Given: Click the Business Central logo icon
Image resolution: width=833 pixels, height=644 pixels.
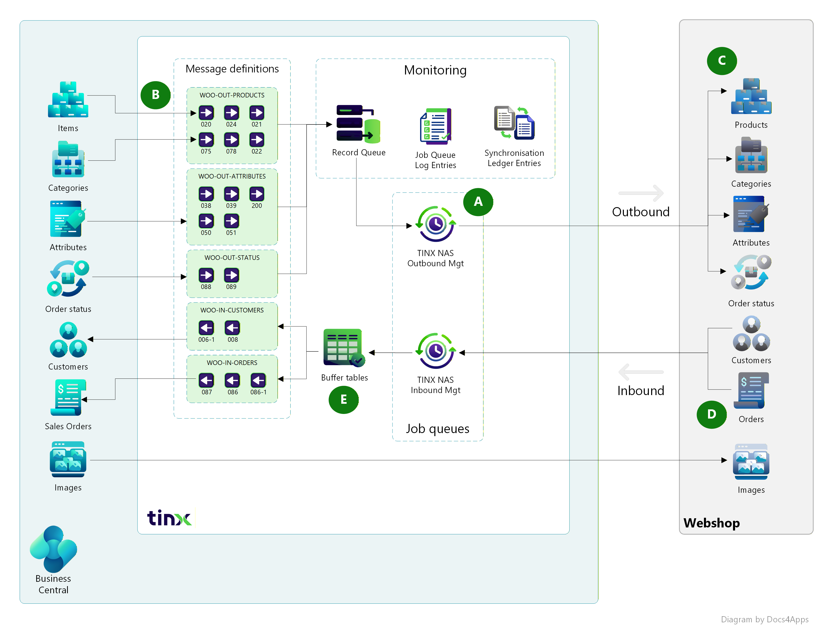Looking at the screenshot, I should [53, 549].
